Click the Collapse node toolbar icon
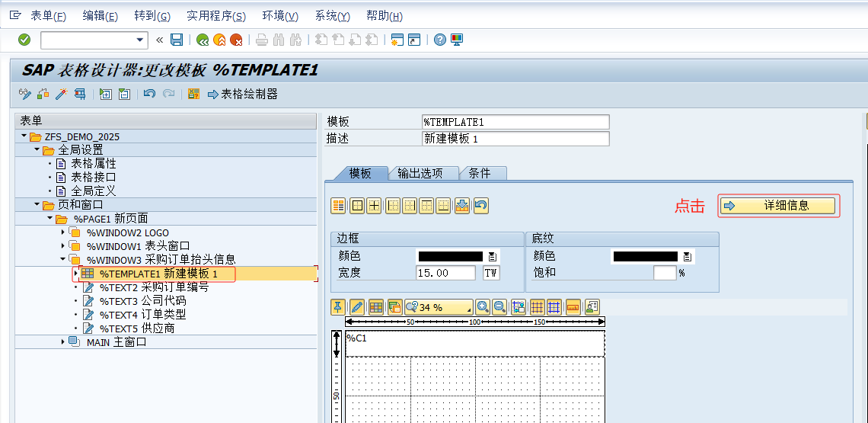This screenshot has height=423, width=868. click(x=124, y=94)
